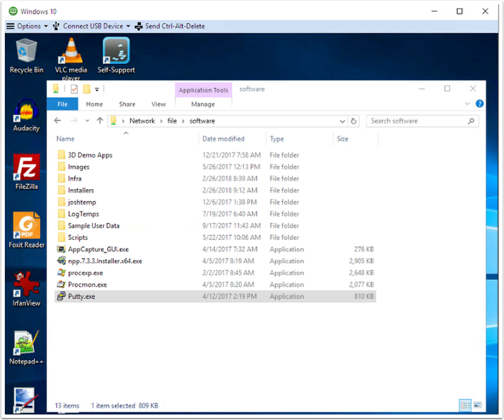Open the Options dropdown menu
This screenshot has width=504, height=420.
pos(27,26)
